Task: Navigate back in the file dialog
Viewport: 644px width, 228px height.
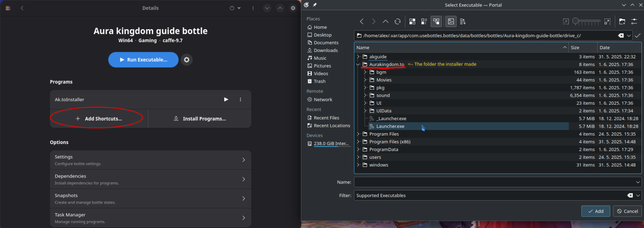Action: [x=361, y=22]
